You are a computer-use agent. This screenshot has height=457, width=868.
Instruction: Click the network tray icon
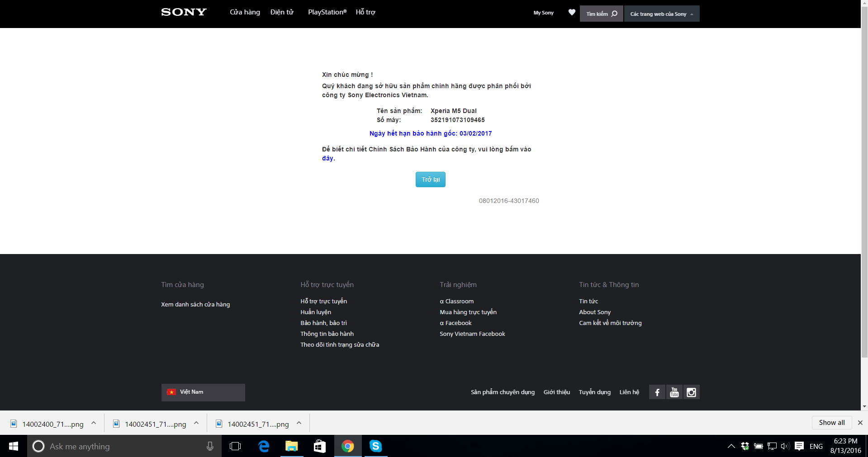pyautogui.click(x=772, y=446)
